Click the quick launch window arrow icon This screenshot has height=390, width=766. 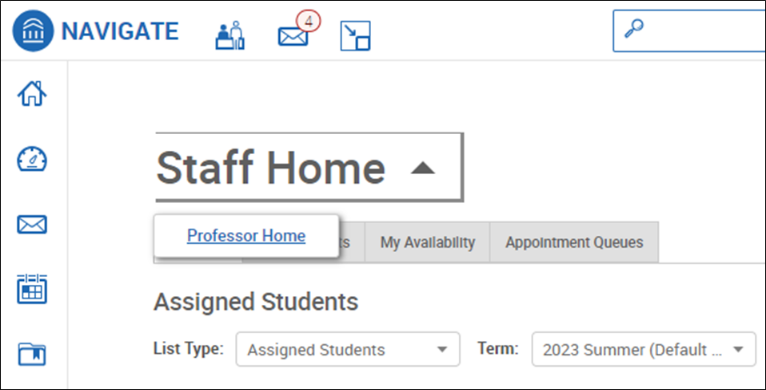[355, 36]
